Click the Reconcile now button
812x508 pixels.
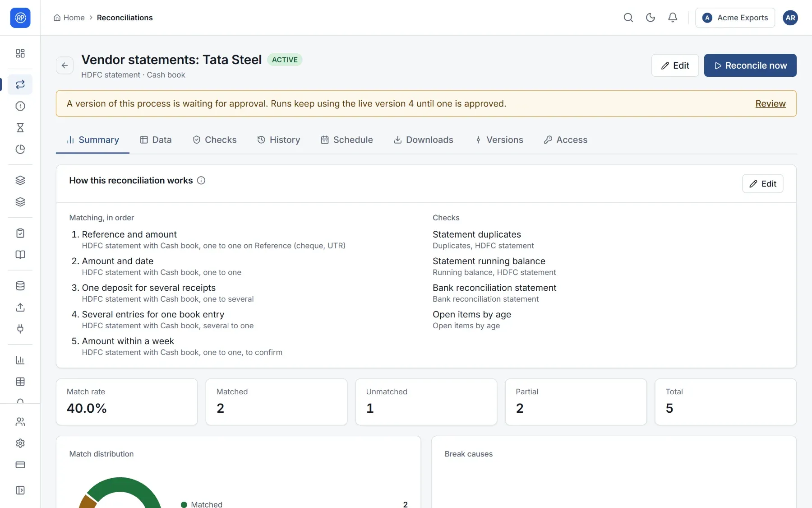click(x=750, y=65)
